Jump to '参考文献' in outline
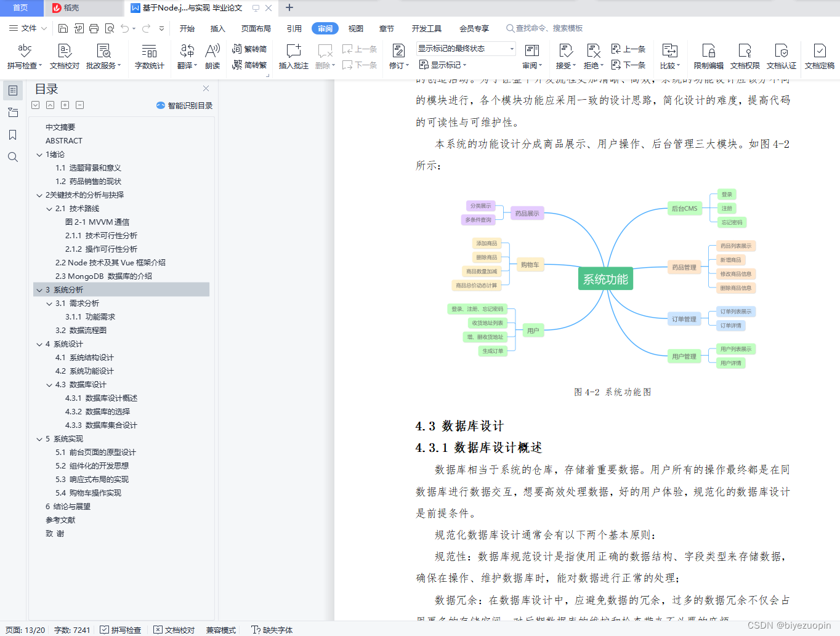 tap(60, 520)
